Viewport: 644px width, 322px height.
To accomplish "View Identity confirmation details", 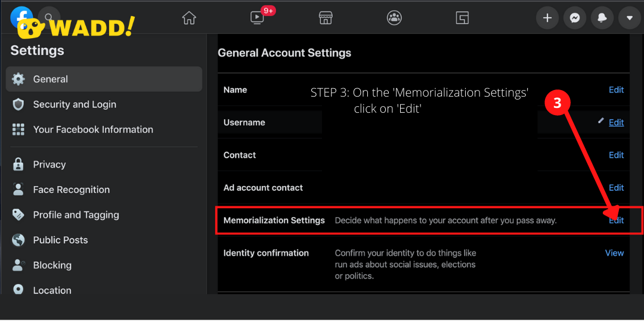I will click(614, 253).
